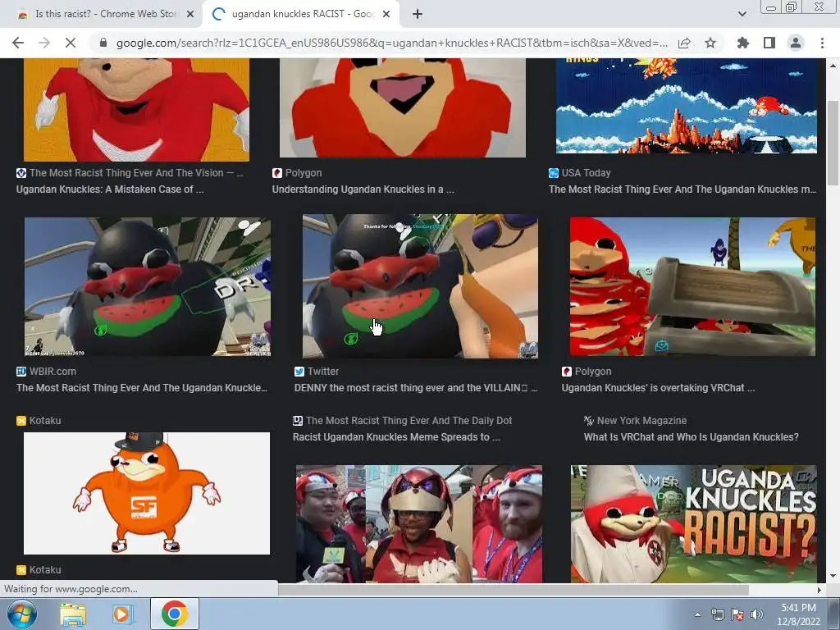Bookmark this page with star
Screen dimensions: 840x630
click(710, 43)
